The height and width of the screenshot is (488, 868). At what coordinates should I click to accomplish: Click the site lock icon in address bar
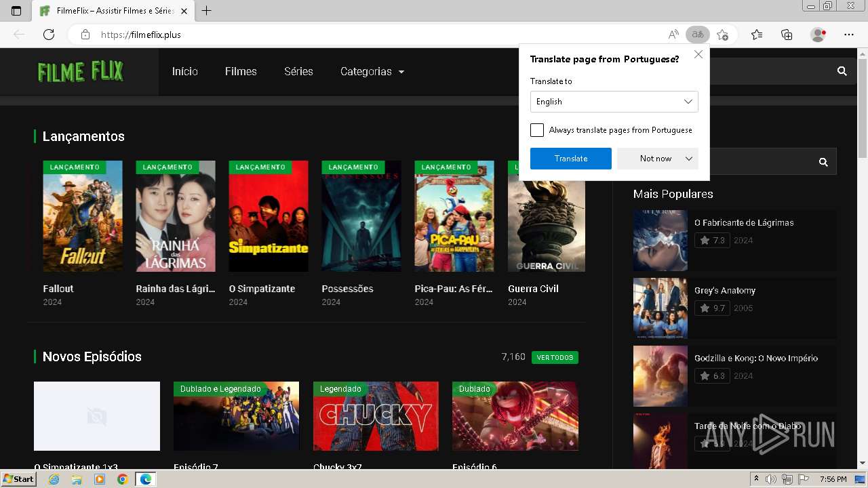(x=85, y=35)
